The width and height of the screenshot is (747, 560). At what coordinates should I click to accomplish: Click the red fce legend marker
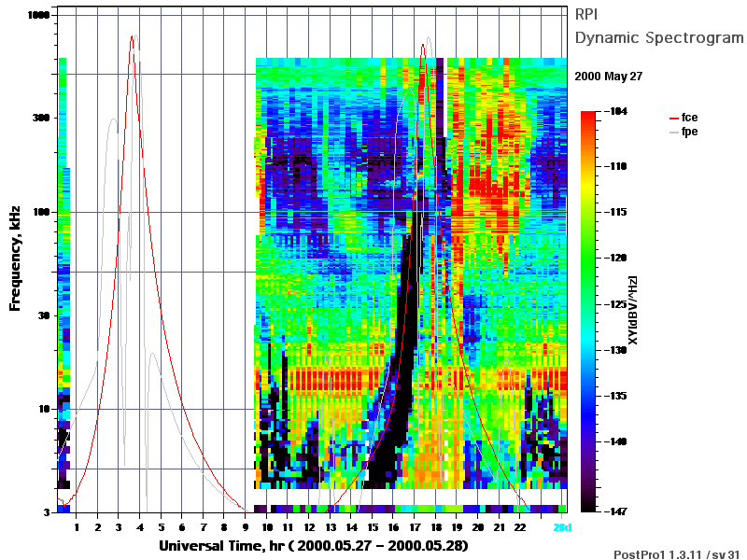[x=673, y=119]
